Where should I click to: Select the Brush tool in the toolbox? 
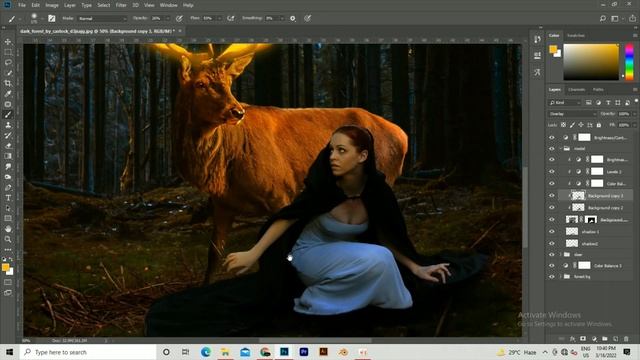(8, 115)
